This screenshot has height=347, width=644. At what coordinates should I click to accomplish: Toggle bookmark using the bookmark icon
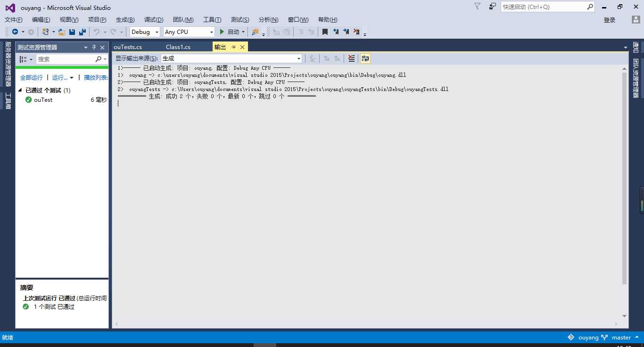(x=325, y=32)
